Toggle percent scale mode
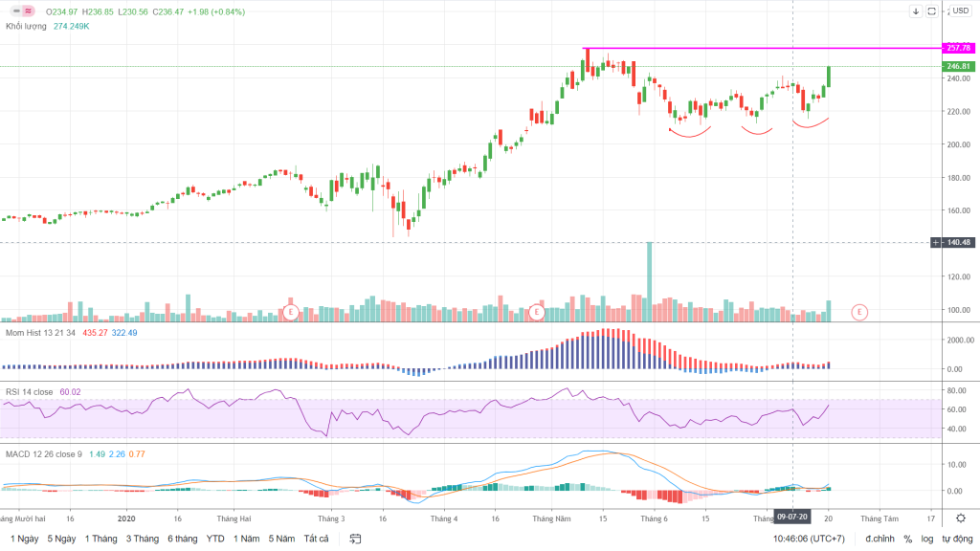Image resolution: width=980 pixels, height=551 pixels. click(907, 539)
